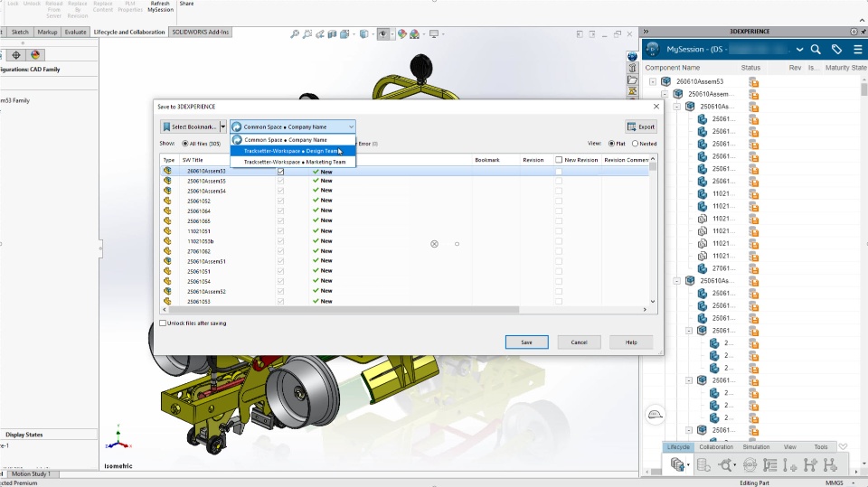The image size is (868, 487).
Task: Click the Help button in dialog
Action: coord(631,342)
